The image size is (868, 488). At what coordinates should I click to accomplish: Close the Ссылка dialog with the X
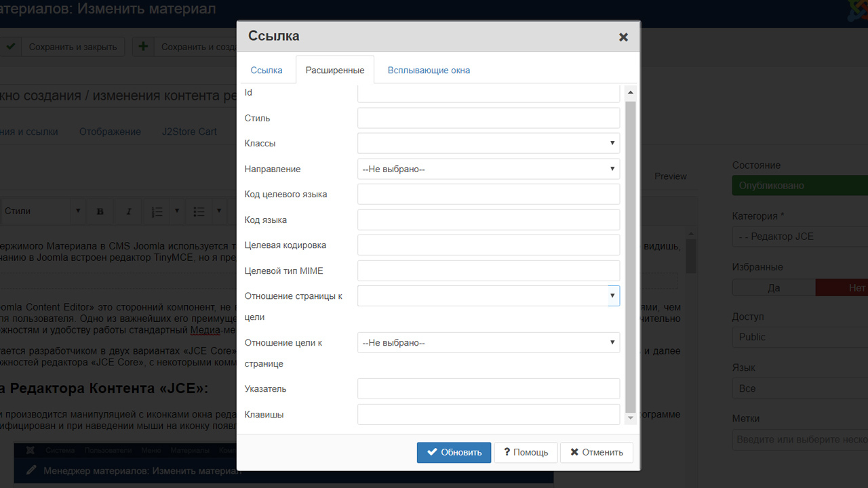623,37
